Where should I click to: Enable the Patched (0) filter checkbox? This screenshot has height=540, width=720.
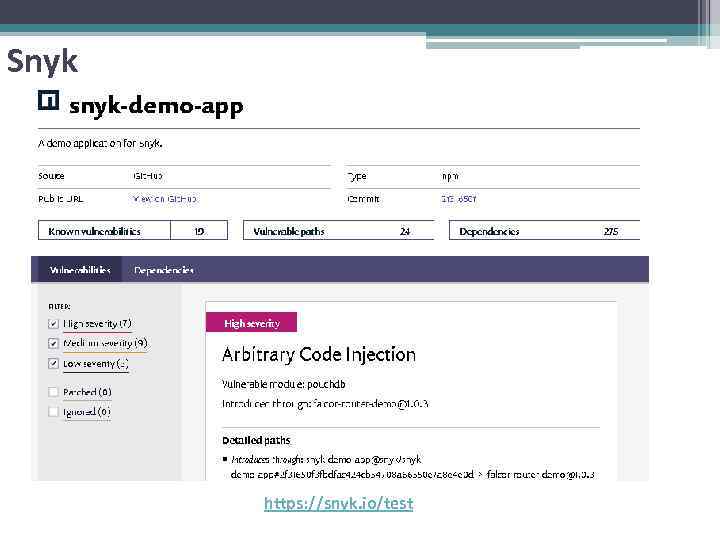click(53, 392)
